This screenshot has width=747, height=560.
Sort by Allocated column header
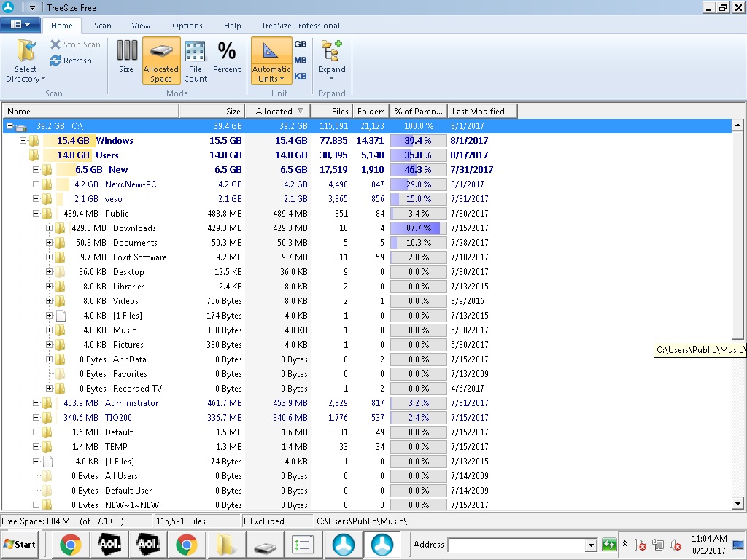click(x=278, y=111)
